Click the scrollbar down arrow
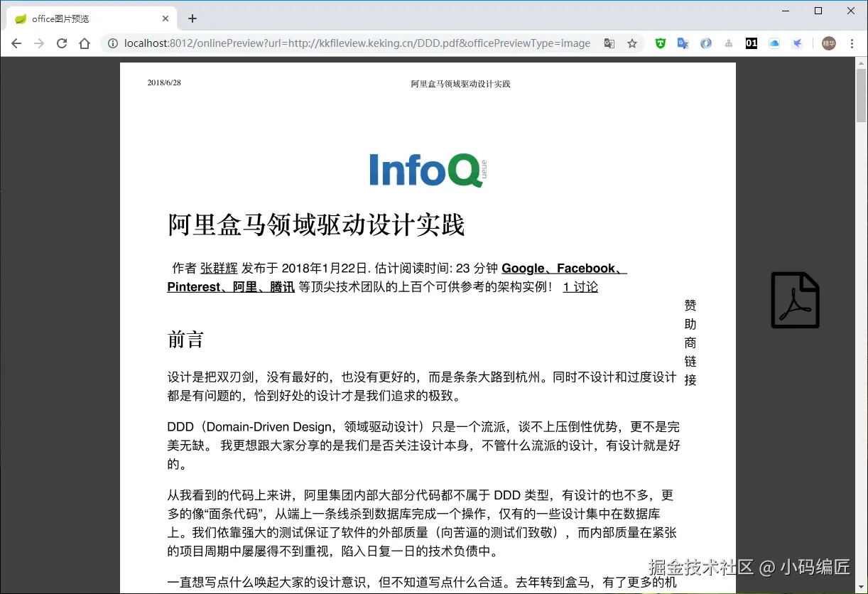 tap(862, 588)
